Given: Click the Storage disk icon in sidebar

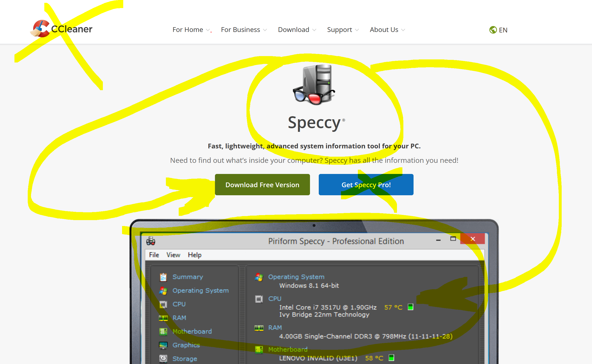Looking at the screenshot, I should [163, 359].
